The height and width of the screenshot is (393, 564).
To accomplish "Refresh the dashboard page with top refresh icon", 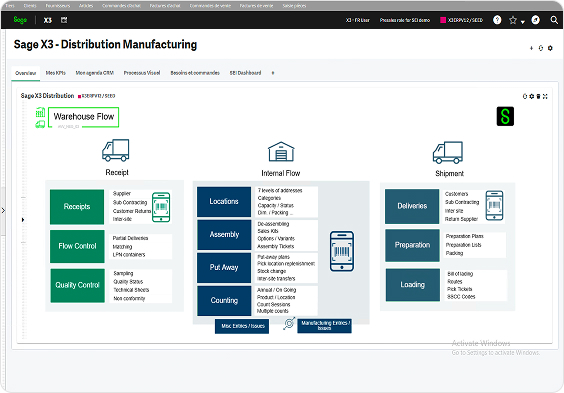I will (x=541, y=48).
